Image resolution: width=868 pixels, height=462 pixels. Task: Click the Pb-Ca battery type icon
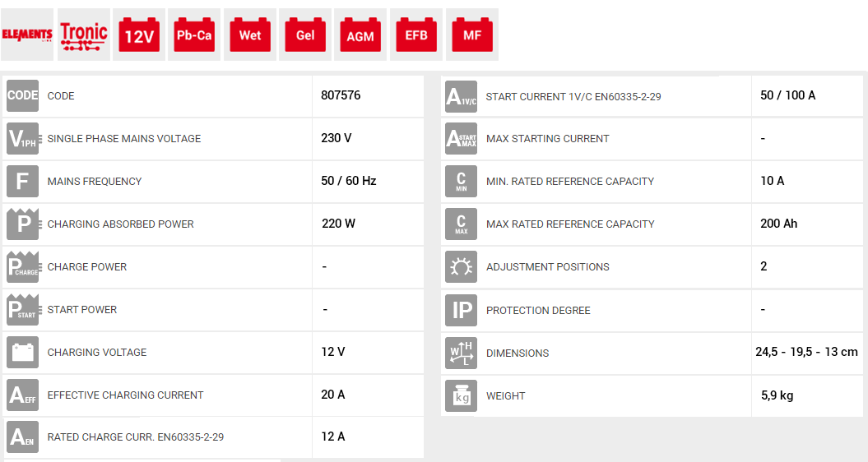[194, 35]
